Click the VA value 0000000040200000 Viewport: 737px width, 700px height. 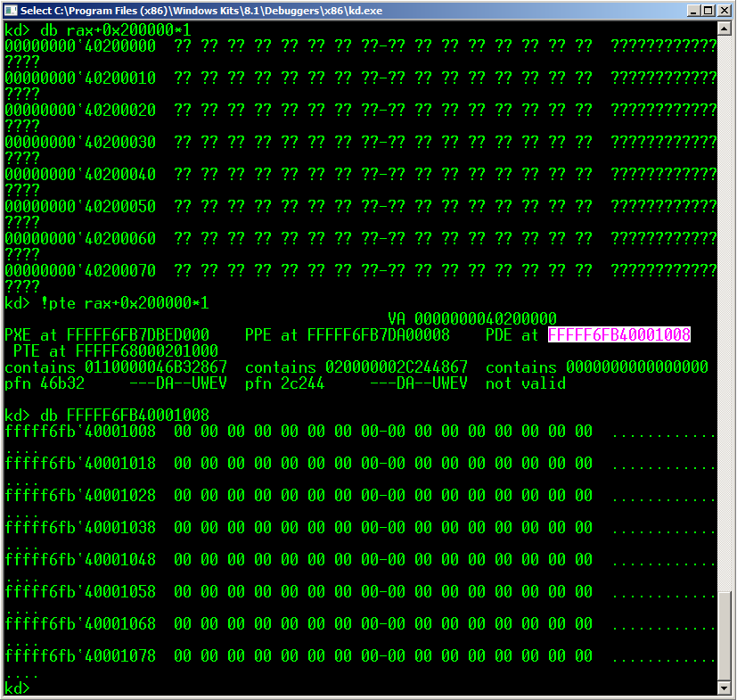tap(486, 319)
